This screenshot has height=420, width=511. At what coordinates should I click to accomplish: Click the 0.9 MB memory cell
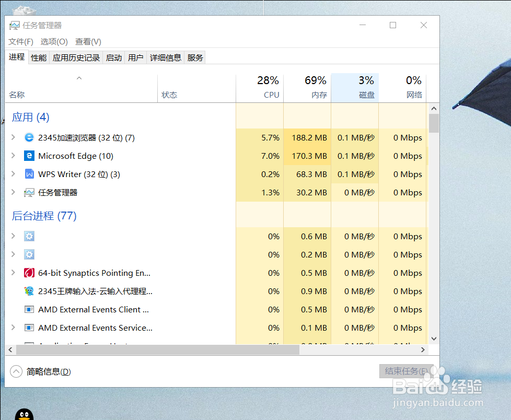point(307,291)
